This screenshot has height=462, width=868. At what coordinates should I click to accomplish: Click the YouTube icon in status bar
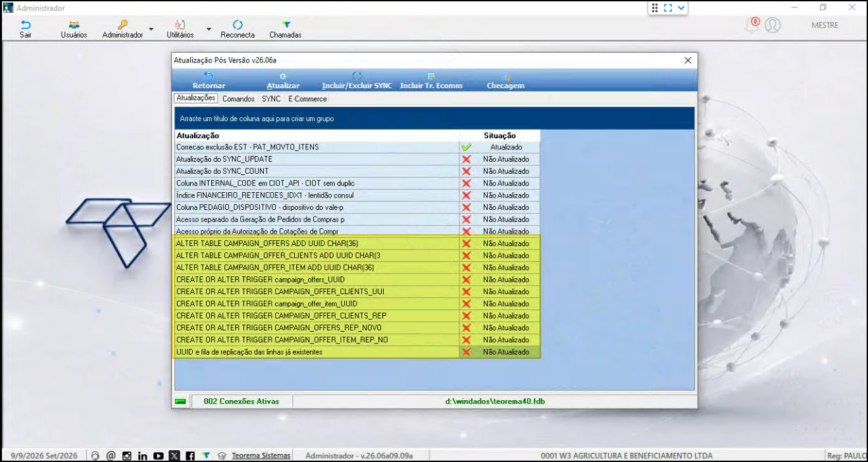[x=159, y=455]
